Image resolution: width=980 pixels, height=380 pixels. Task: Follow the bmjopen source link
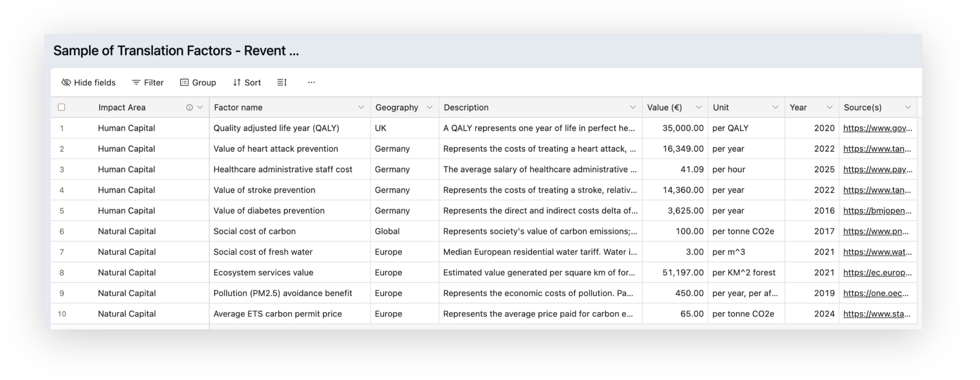click(x=877, y=211)
